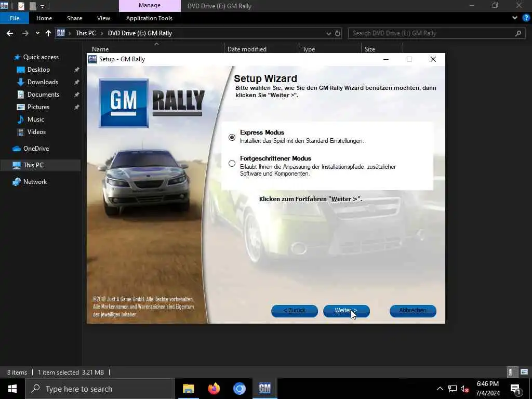Launch Firefox from the taskbar

point(214,389)
